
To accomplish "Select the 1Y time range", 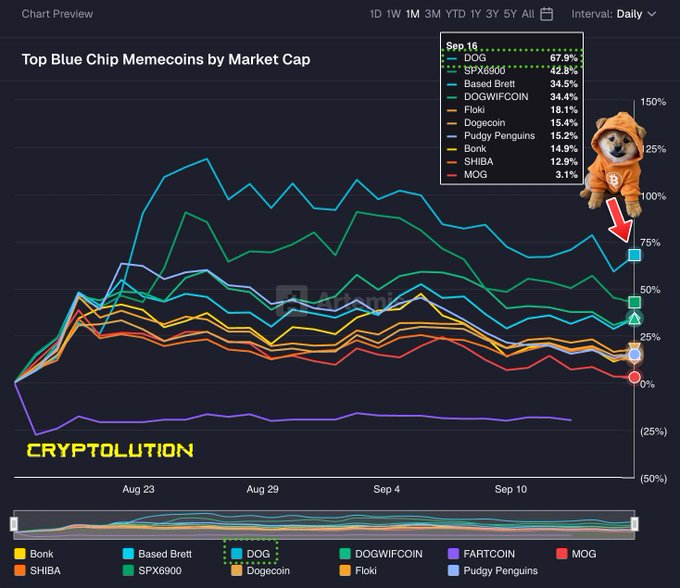I will click(475, 14).
